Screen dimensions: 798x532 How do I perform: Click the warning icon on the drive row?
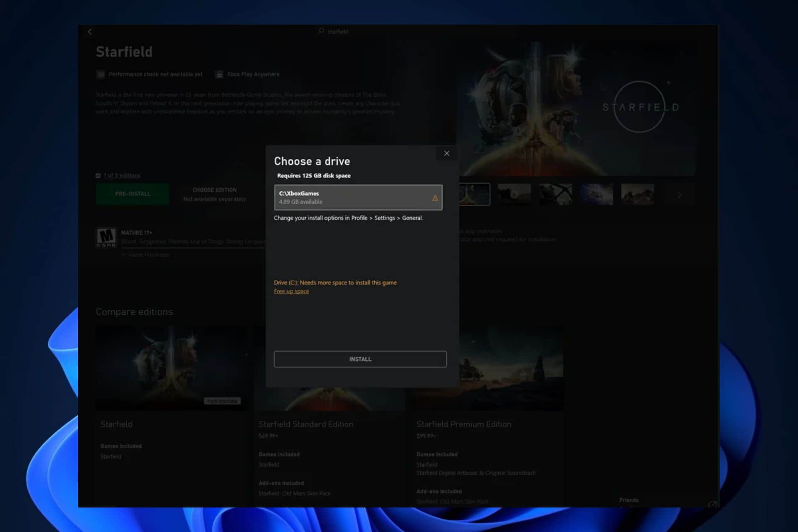tap(435, 198)
